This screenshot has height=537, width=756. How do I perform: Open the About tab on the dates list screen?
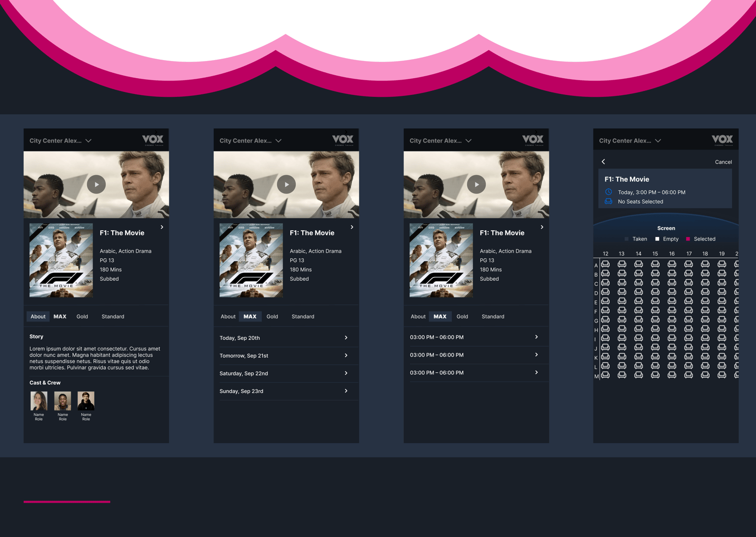228,317
